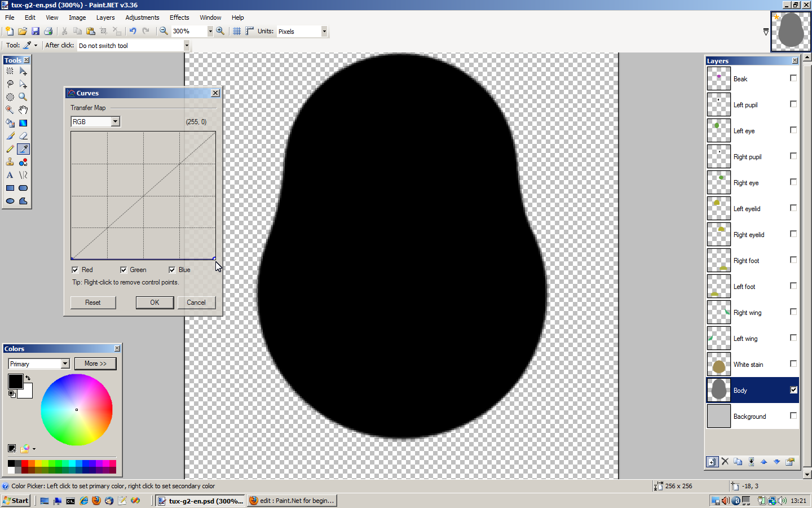Select the Ellipse Select tool
The image size is (812, 508).
[x=10, y=97]
